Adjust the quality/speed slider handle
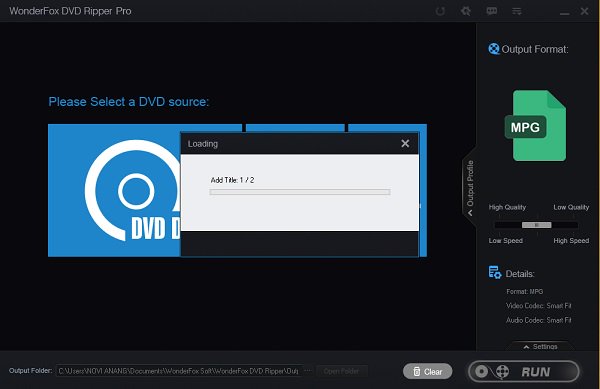600x389 pixels. click(x=536, y=225)
